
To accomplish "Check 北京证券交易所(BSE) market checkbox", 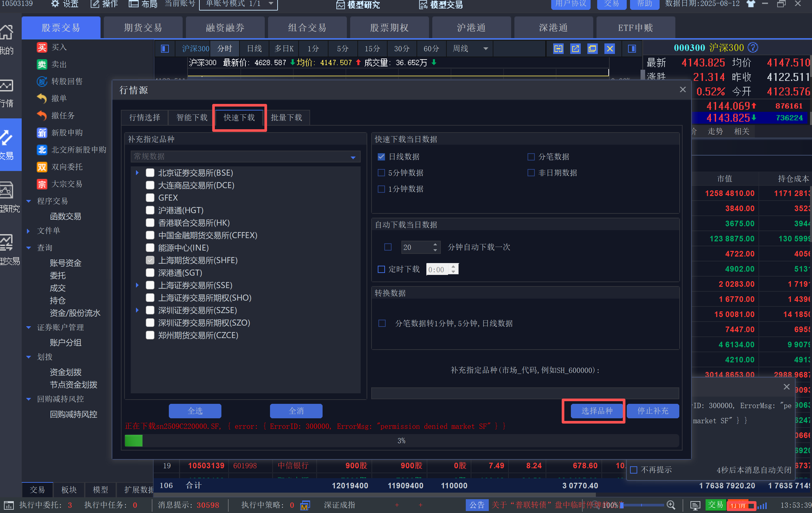I will (150, 173).
